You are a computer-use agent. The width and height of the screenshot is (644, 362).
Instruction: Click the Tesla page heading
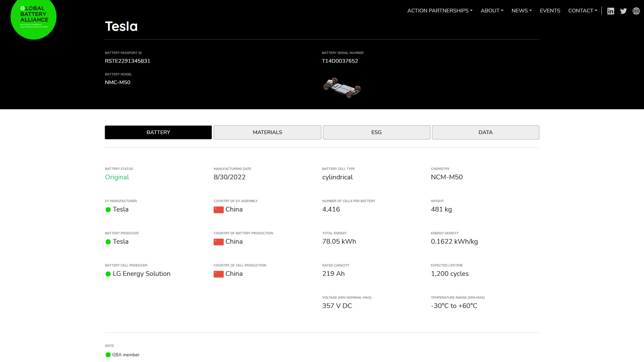click(x=121, y=26)
